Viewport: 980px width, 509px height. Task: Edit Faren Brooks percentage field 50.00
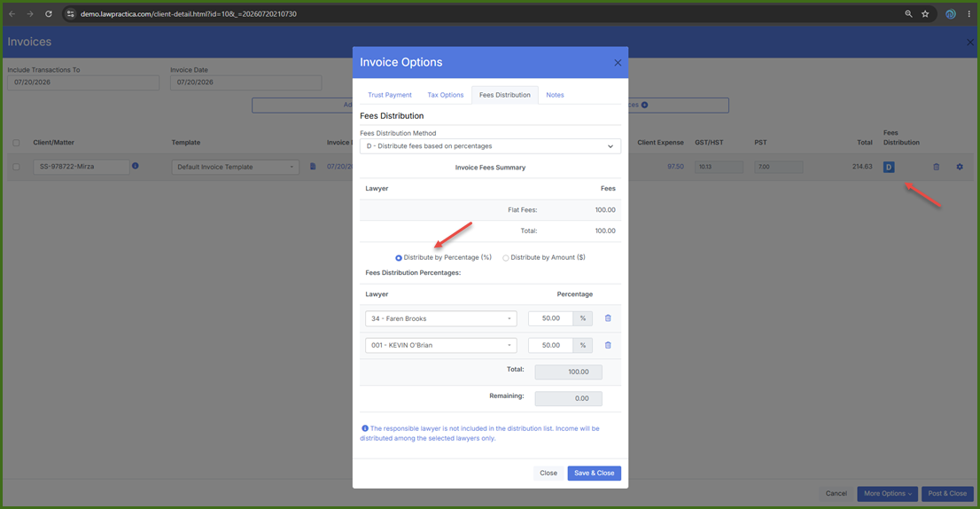pyautogui.click(x=550, y=318)
